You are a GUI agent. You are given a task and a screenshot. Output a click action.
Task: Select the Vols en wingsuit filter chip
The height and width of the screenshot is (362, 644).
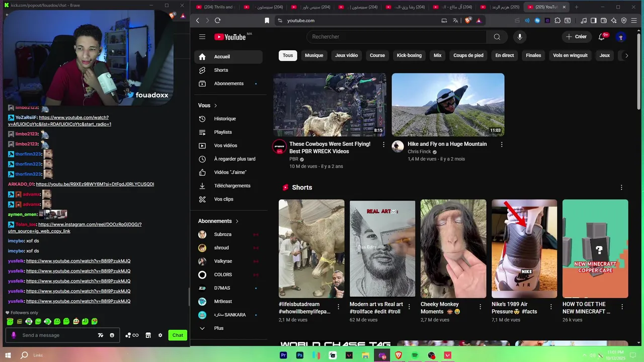coord(570,55)
